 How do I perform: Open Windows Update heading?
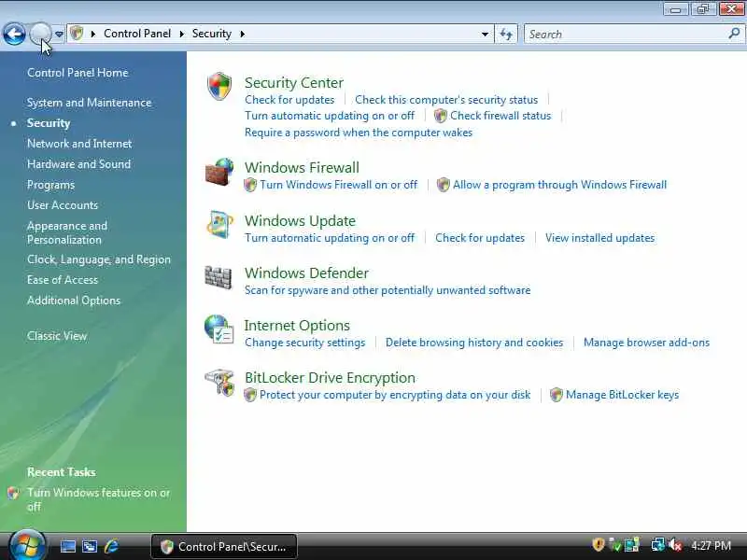(x=300, y=221)
